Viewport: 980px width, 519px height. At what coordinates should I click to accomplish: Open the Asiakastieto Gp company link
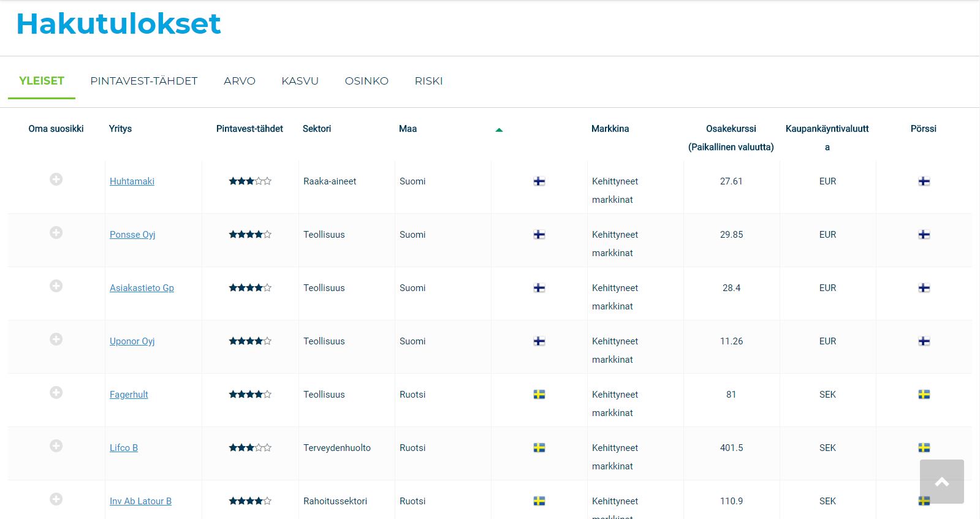[142, 288]
